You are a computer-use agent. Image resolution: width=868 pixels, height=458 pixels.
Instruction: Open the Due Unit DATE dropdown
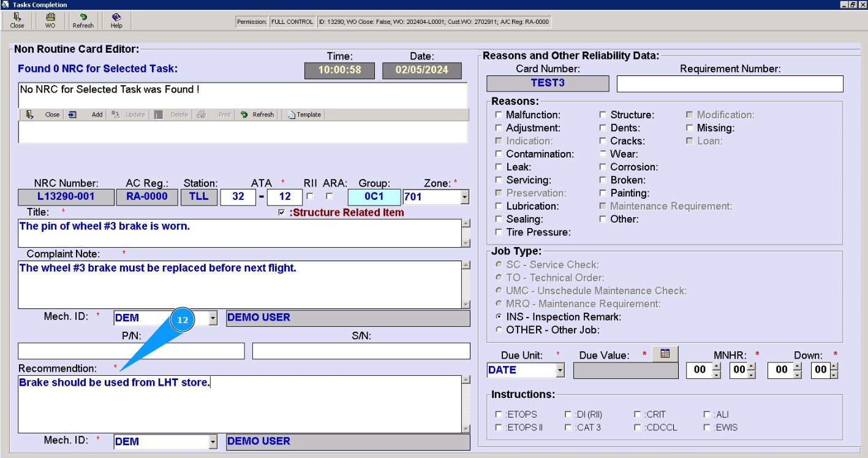click(x=560, y=370)
